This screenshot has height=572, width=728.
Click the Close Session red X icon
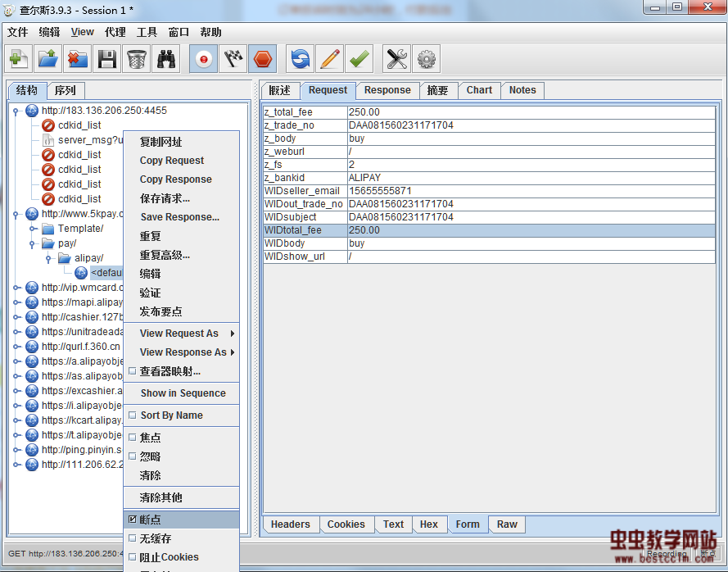pos(78,59)
